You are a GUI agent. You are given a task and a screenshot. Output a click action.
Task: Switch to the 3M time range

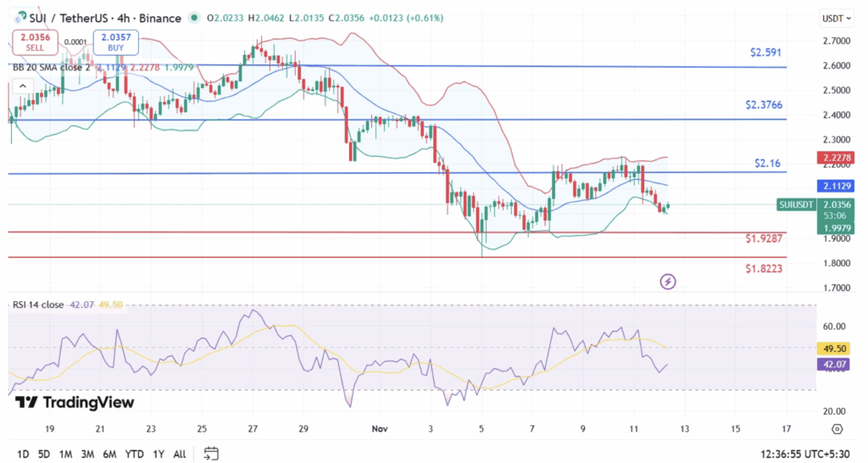click(x=87, y=452)
